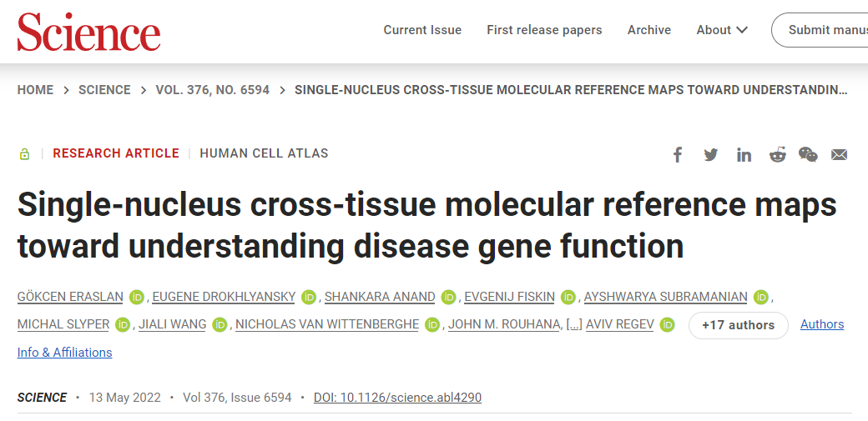Share via WeChat icon
The width and height of the screenshot is (868, 421).
(x=808, y=154)
